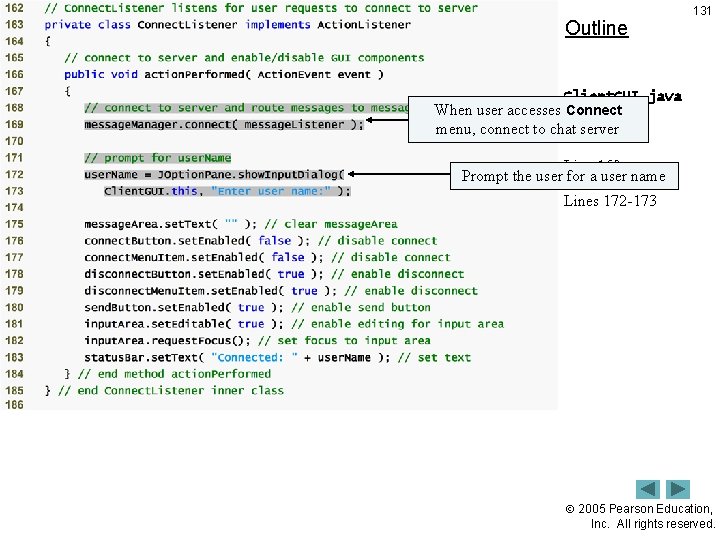This screenshot has height=540, width=720.
Task: Select the comment "// ConnectListener listens for user requests"
Action: [x=192, y=8]
